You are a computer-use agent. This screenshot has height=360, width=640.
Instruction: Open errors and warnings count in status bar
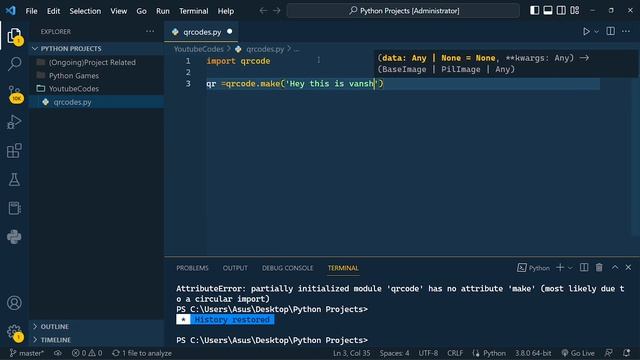(x=87, y=353)
